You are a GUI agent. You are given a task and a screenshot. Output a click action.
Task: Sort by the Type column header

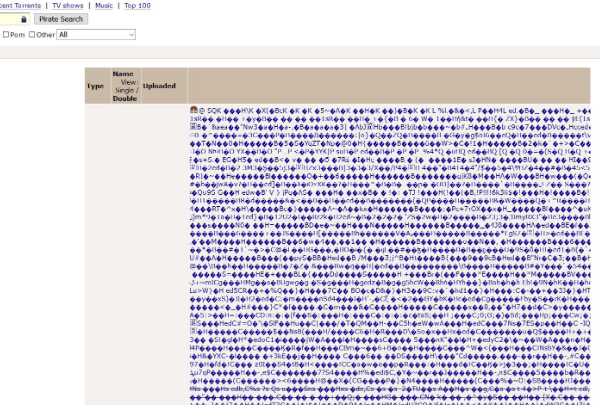95,86
